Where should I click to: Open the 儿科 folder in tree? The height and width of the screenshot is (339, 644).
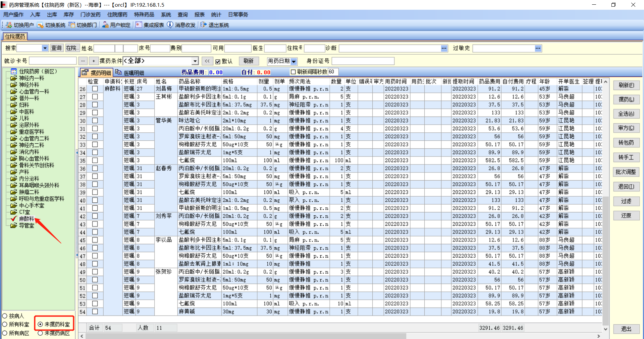(14, 118)
